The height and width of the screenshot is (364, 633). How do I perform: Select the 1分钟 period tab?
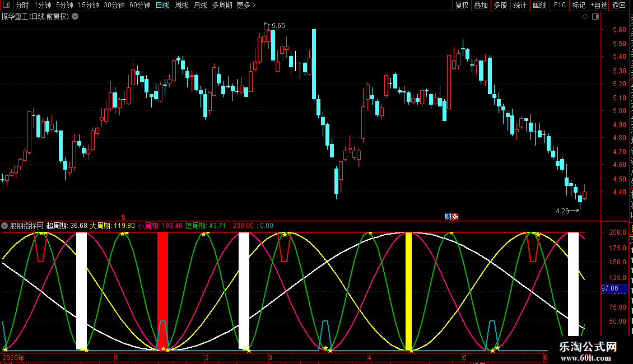(x=43, y=5)
